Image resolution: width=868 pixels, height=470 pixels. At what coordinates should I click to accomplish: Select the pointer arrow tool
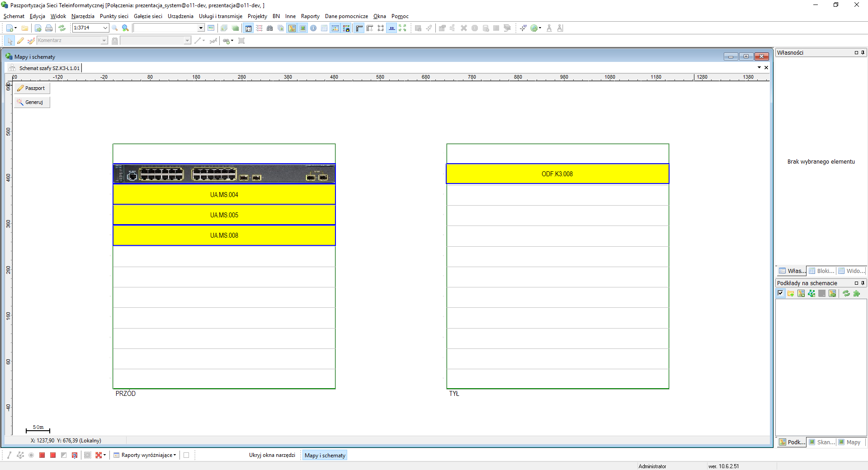pyautogui.click(x=9, y=41)
